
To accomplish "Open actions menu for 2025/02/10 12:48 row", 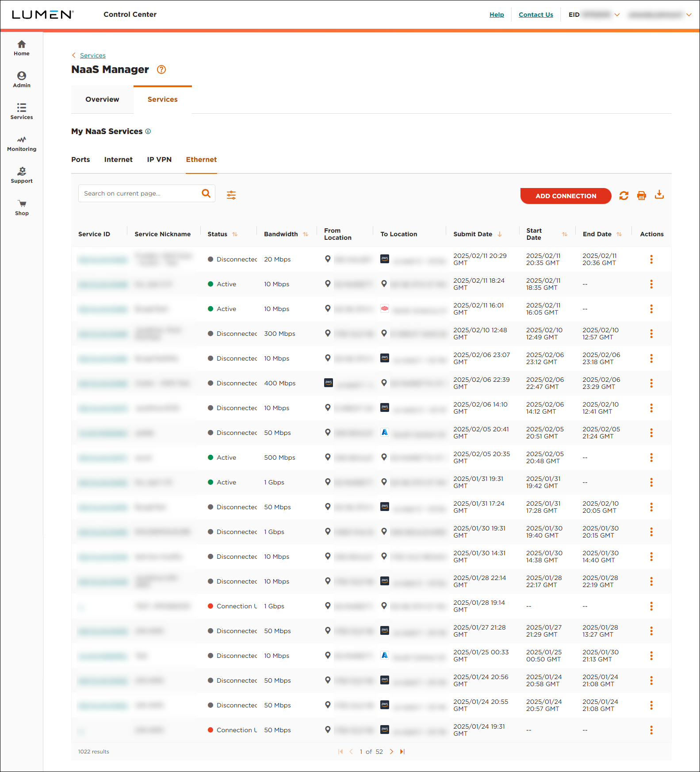I will (651, 334).
